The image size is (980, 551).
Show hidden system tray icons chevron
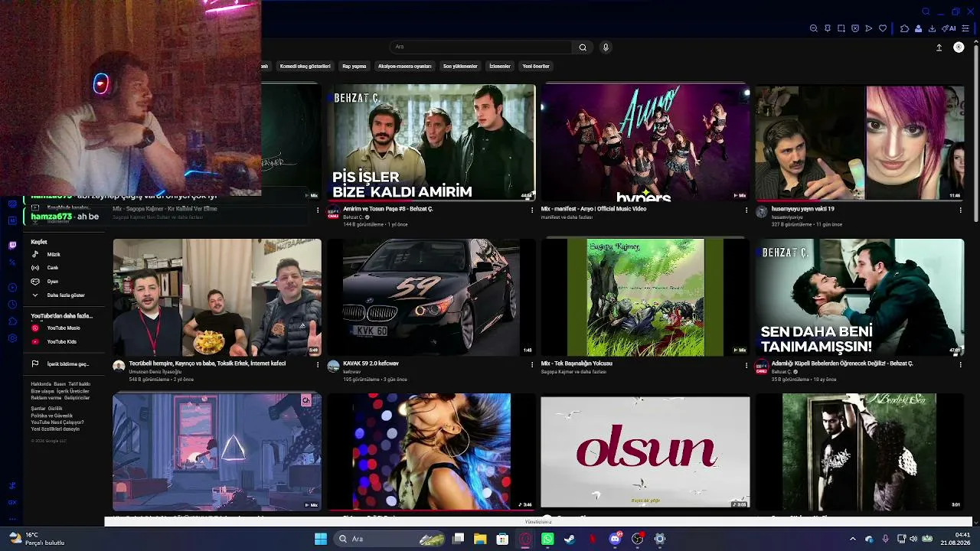pyautogui.click(x=853, y=539)
